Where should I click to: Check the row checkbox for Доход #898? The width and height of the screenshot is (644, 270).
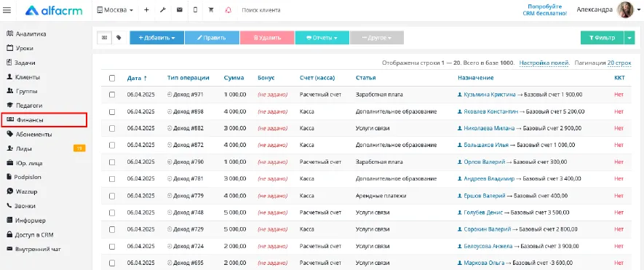click(112, 111)
